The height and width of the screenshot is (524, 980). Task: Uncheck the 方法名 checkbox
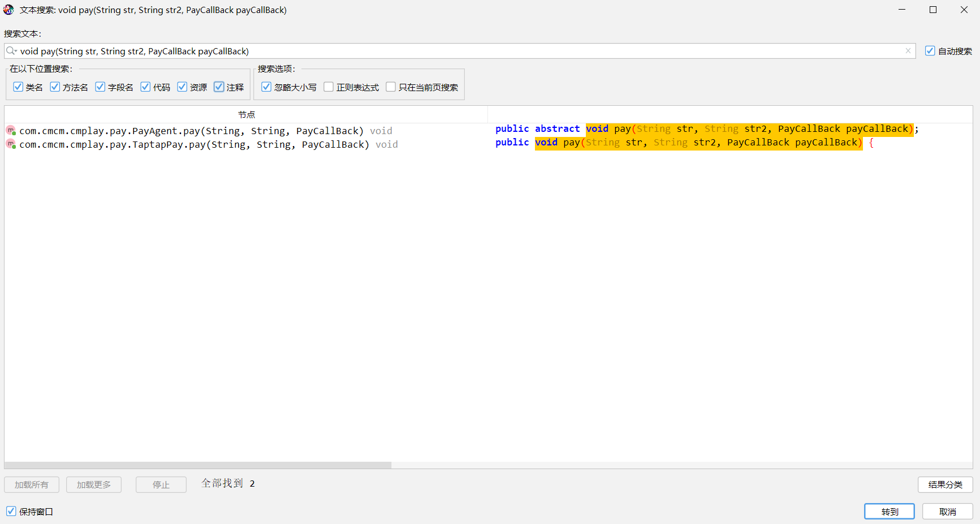[x=55, y=87]
